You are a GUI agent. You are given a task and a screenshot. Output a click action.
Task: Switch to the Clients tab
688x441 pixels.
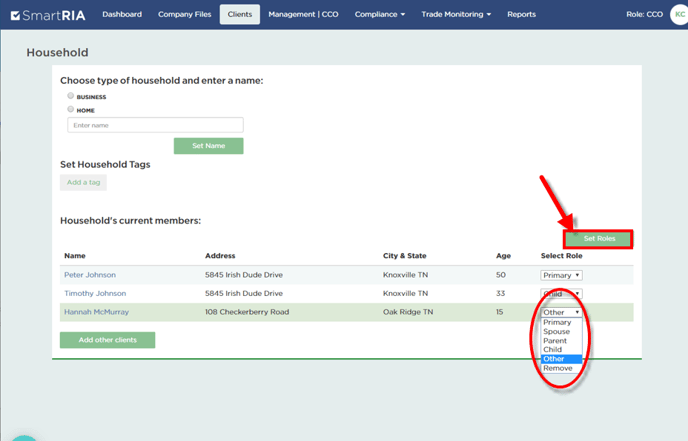coord(240,14)
